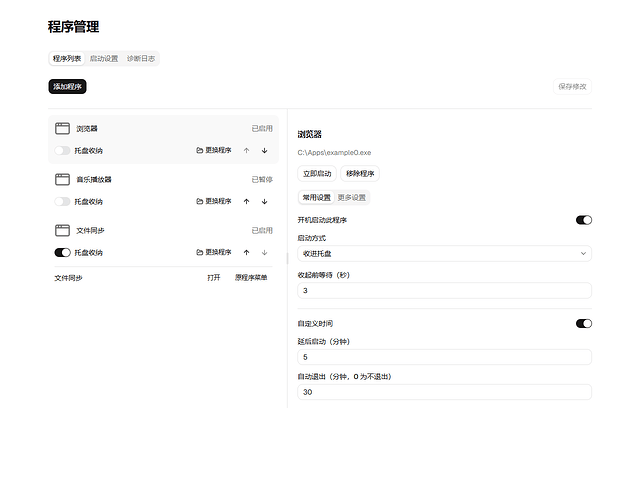Click the path C:\Apps\example0.exe
The image size is (640, 500).
tap(334, 153)
